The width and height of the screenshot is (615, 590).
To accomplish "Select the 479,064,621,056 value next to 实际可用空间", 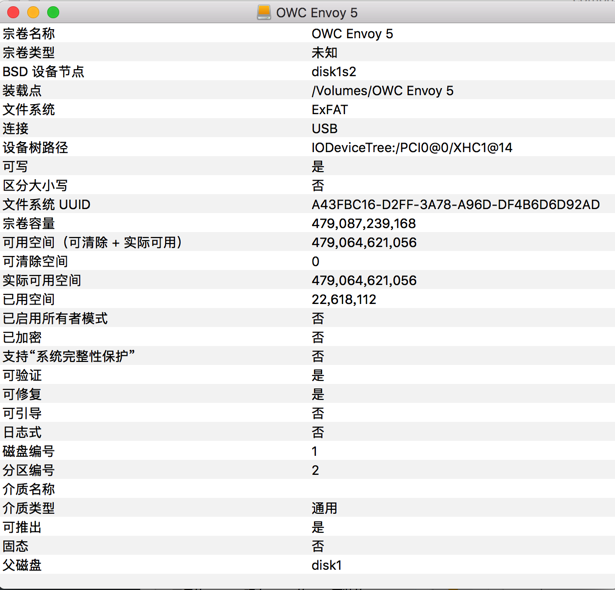I will tap(364, 280).
